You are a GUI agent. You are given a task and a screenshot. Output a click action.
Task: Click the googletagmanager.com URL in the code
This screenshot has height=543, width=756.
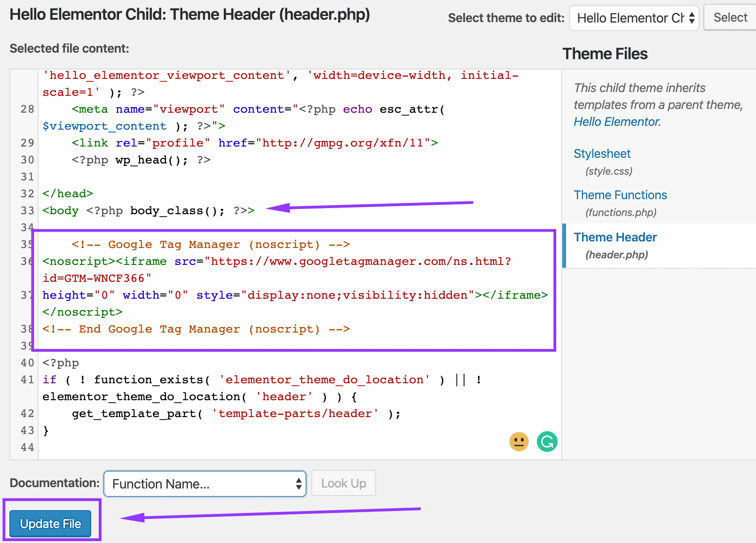[361, 261]
